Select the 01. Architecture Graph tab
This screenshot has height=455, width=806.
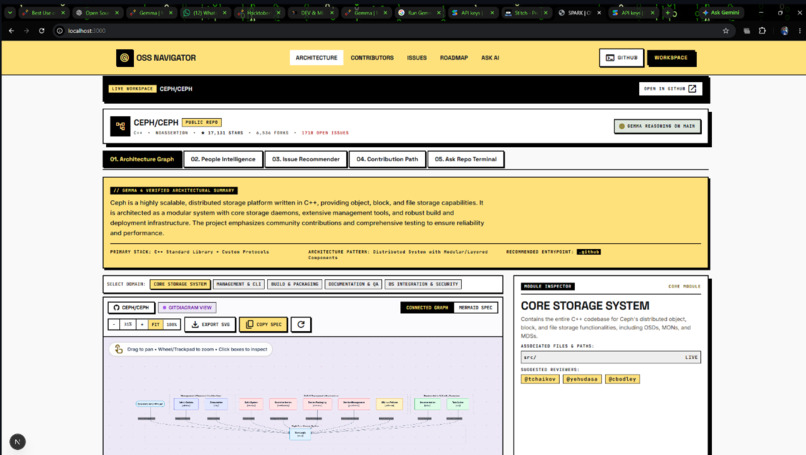[142, 159]
